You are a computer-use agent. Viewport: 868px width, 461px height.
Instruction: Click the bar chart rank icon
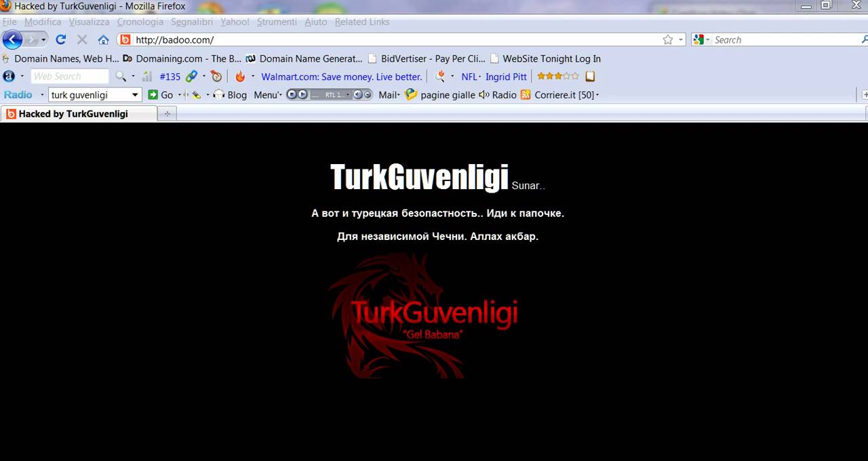[x=147, y=77]
